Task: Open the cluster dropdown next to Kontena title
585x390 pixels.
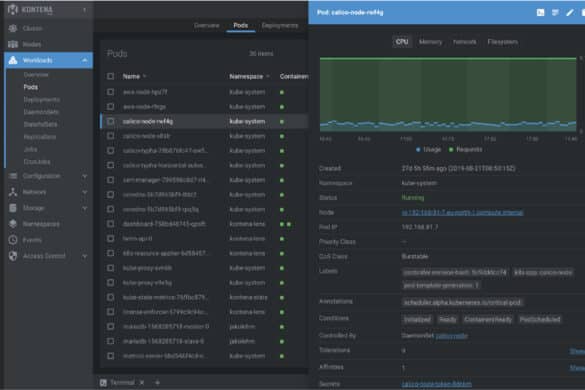Action: 85,10
